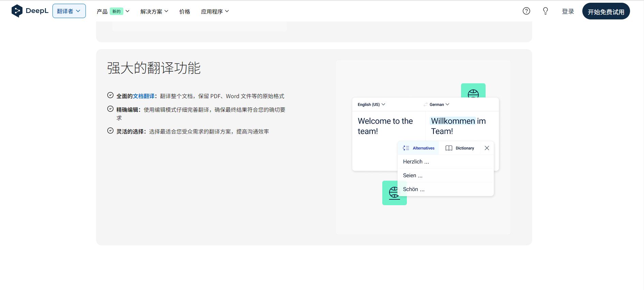Screen dimensions: 644x290
Task: Click the 开始免费试用 button
Action: click(x=605, y=12)
